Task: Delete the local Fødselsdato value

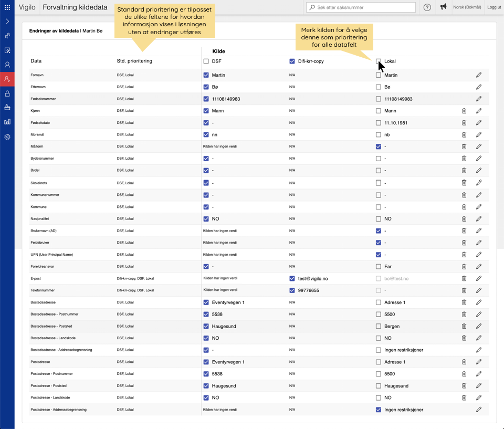Action: 464,122
